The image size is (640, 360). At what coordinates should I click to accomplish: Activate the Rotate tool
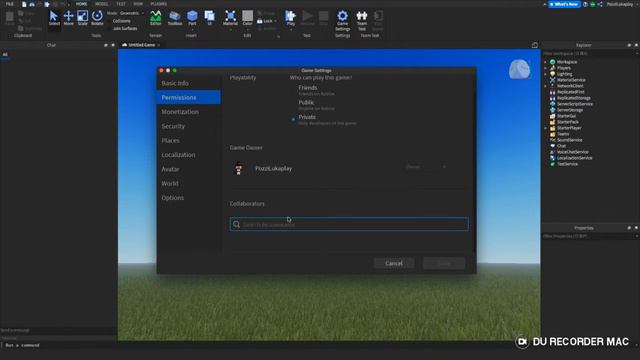[97, 18]
